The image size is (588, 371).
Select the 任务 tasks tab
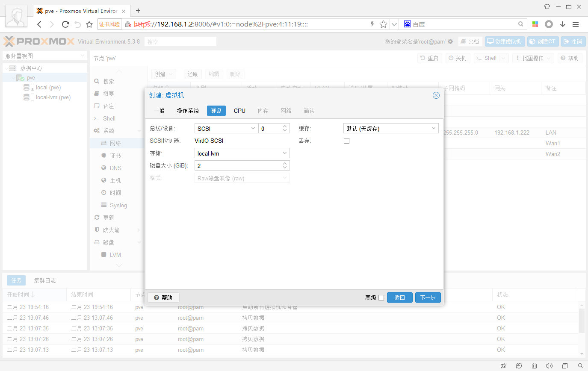16,280
